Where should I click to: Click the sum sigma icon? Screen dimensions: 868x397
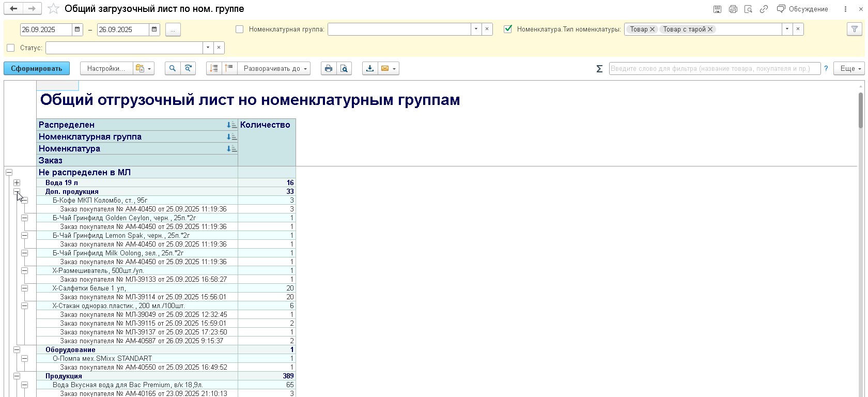coord(599,69)
